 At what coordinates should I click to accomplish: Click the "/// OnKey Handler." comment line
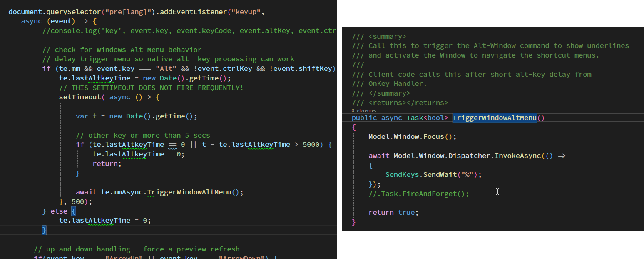[389, 84]
